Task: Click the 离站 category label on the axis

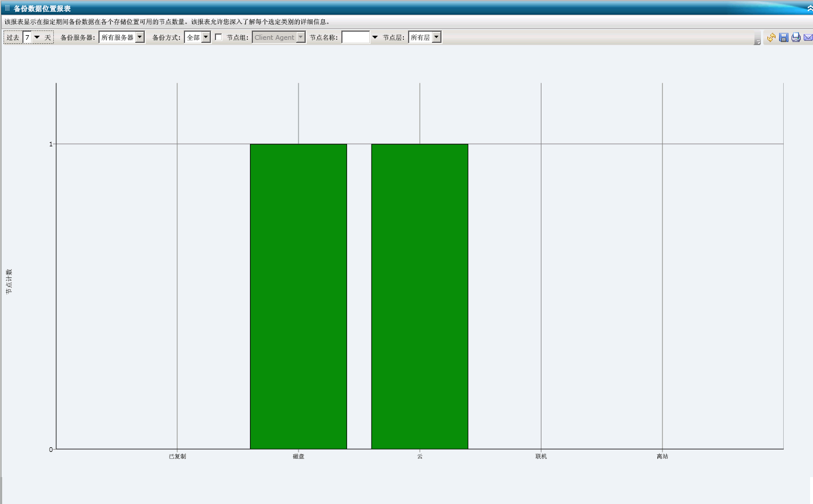Action: click(662, 457)
